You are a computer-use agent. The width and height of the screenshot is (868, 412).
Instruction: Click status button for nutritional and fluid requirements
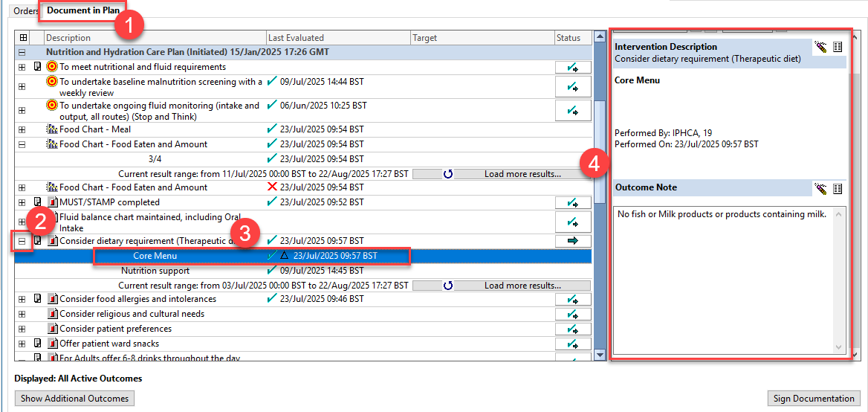(x=573, y=67)
